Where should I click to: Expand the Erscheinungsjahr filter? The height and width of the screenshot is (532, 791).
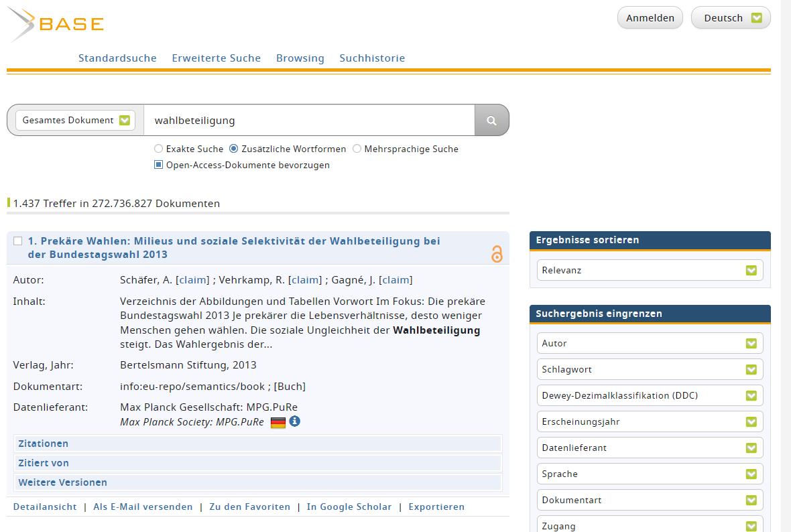[650, 422]
